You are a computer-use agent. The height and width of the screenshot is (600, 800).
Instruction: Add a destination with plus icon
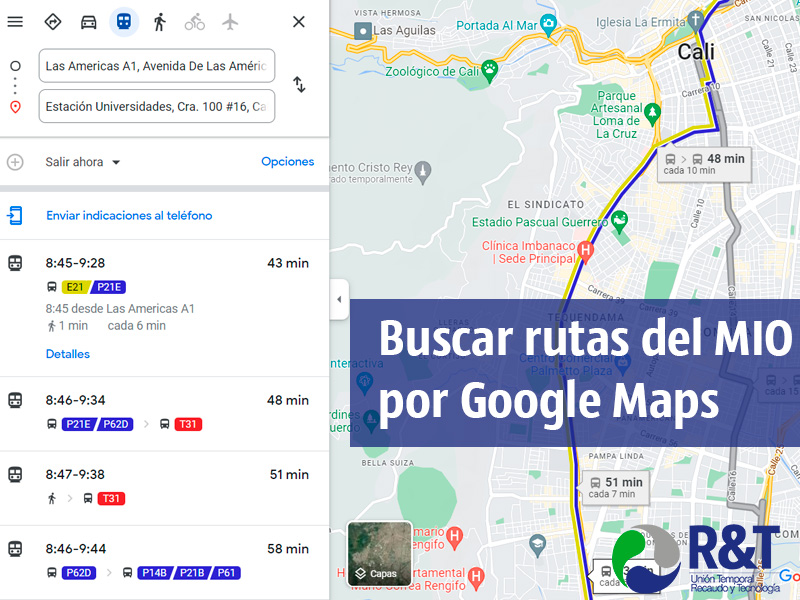point(15,162)
